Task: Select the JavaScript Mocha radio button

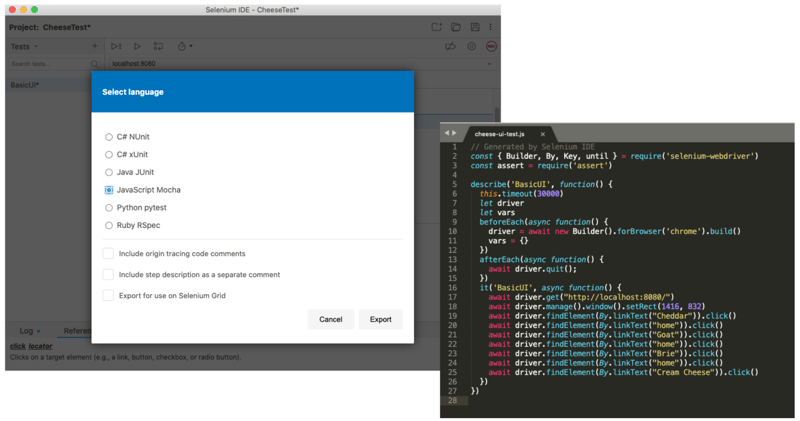Action: click(x=109, y=190)
